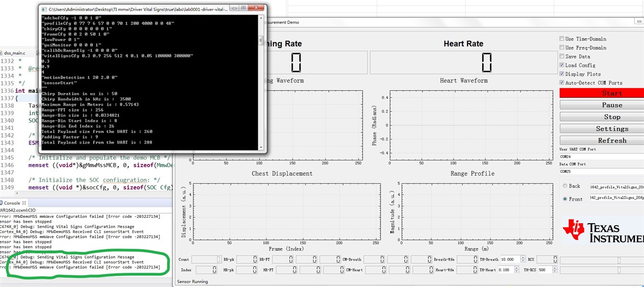Click code line 1336 int main
Viewport: 644px width, 287px height.
(x=26, y=91)
